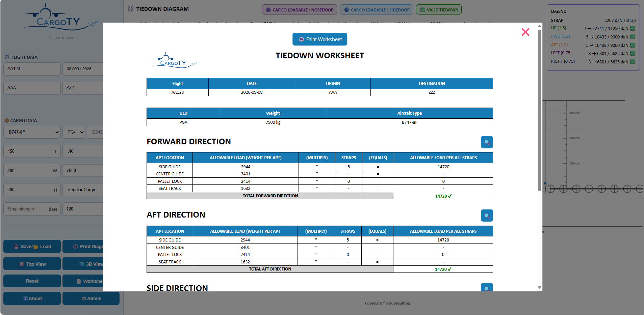Click the origin field AAA
This screenshot has height=315, width=644.
click(x=32, y=88)
